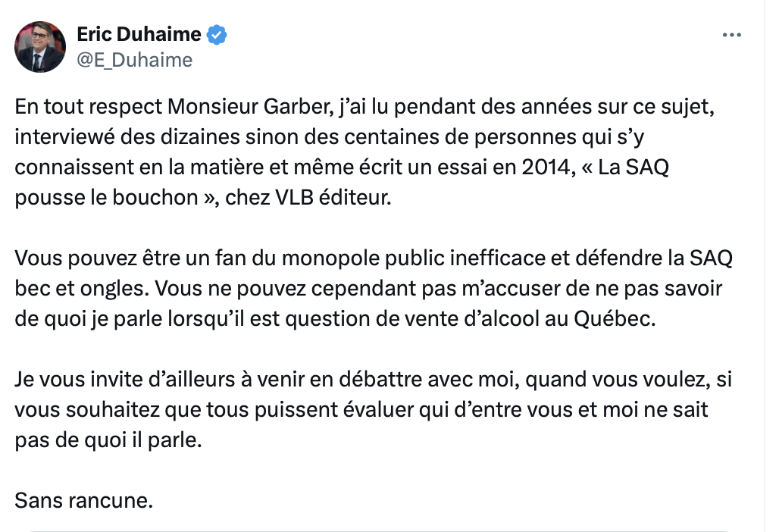Click the word "Québec" in tweet

pos(615,318)
